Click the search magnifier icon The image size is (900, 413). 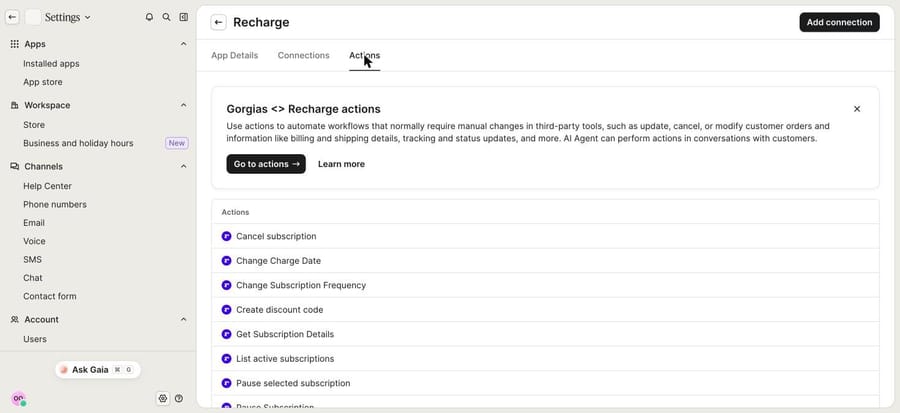pyautogui.click(x=166, y=17)
